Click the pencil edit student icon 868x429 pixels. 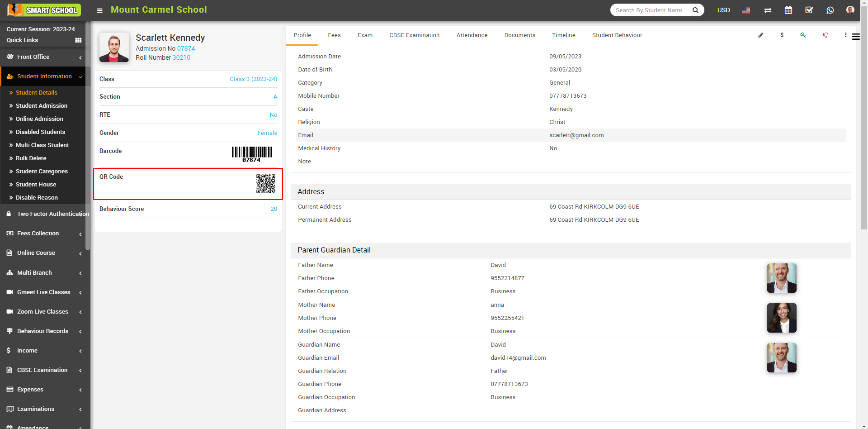point(760,35)
